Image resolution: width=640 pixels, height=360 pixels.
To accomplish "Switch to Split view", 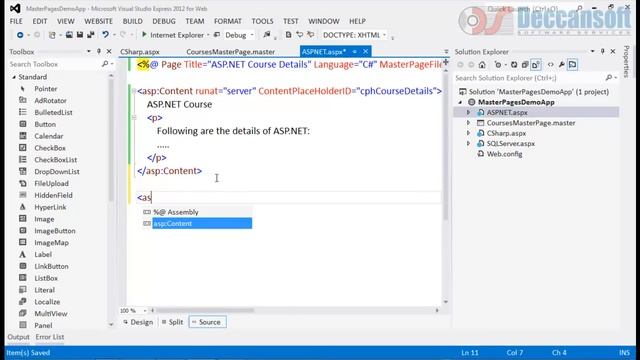I will pyautogui.click(x=172, y=322).
